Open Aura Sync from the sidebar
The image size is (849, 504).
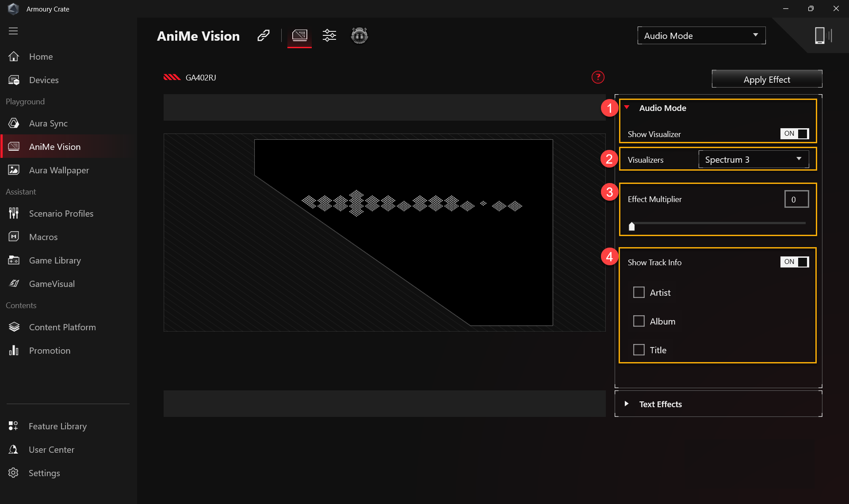point(48,123)
